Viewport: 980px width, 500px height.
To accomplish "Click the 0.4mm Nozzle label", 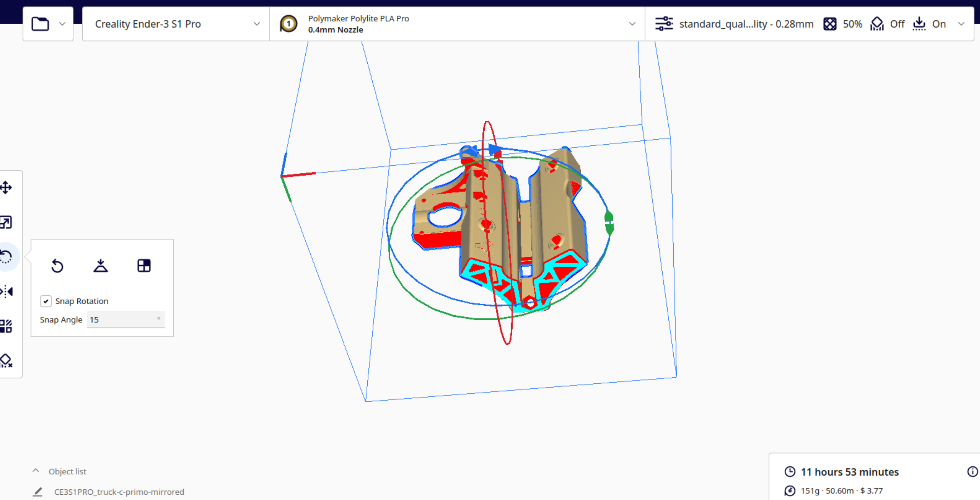I will pyautogui.click(x=335, y=30).
